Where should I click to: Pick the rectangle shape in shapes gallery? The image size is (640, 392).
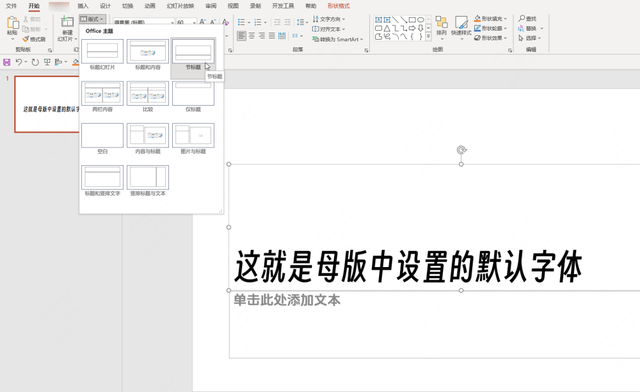(x=412, y=20)
